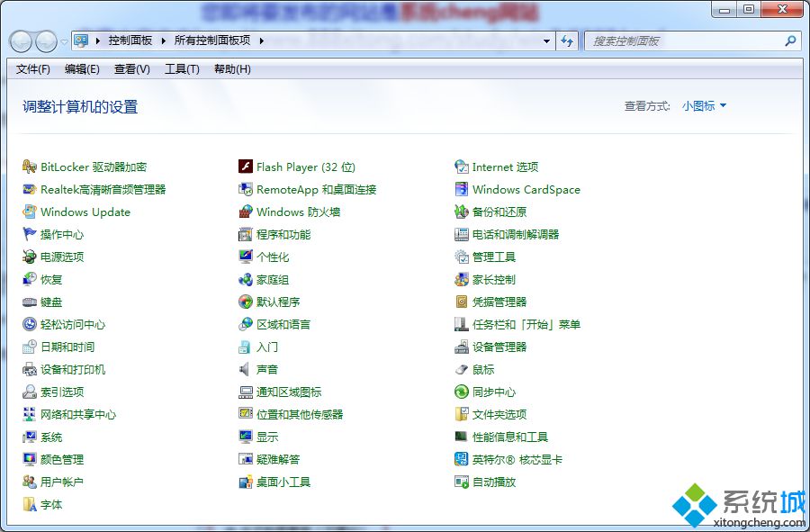This screenshot has width=810, height=532.
Task: Click the Realtek高清晰音频管理器 icon
Action: [30, 190]
